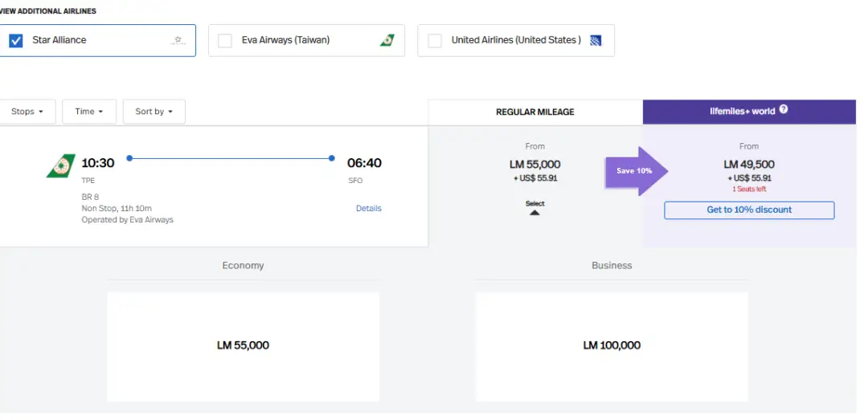Click the Star Alliance logo icon
Viewport: 868px width, 420px height.
[x=178, y=40]
